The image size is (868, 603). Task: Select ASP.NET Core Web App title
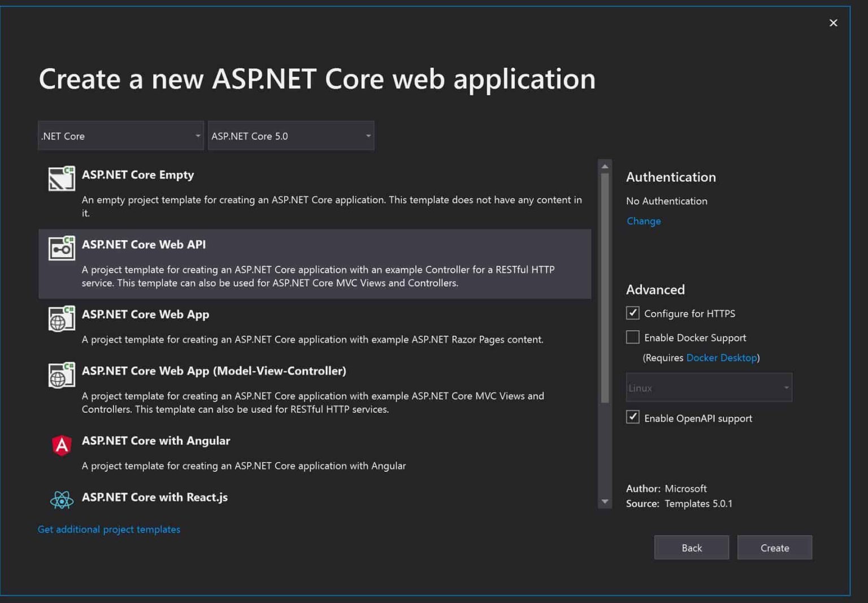pos(145,314)
